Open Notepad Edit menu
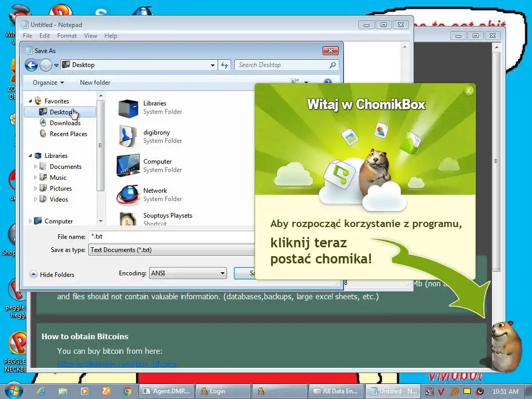 45,36
